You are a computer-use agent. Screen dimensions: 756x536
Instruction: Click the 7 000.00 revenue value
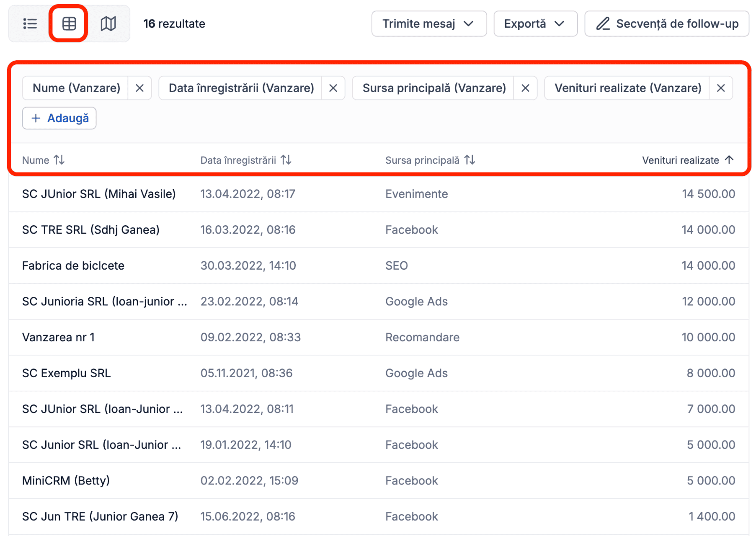point(711,409)
